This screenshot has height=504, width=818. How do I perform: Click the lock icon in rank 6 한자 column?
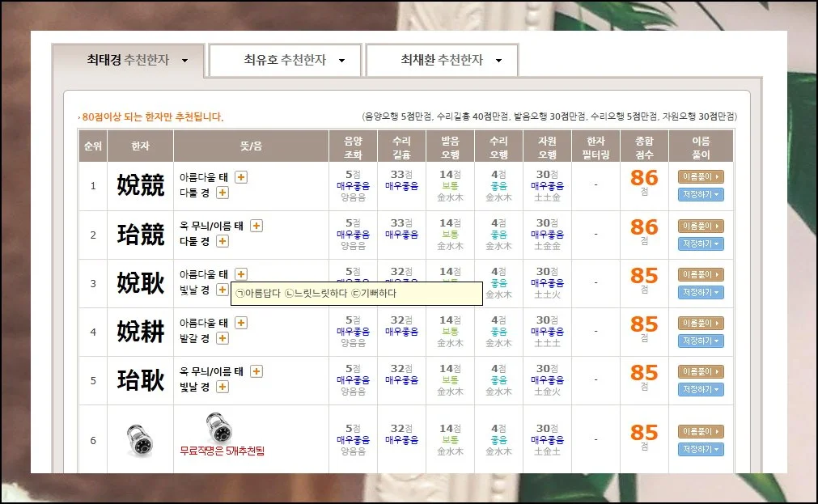[140, 440]
